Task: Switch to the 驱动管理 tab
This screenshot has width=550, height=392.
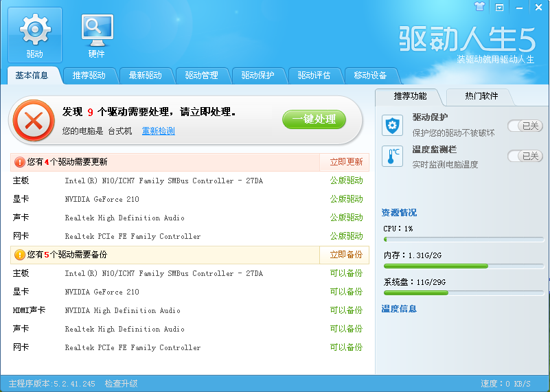Action: 202,76
